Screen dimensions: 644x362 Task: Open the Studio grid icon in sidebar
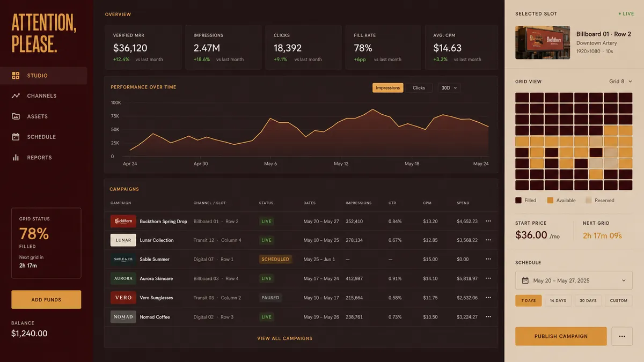point(16,76)
